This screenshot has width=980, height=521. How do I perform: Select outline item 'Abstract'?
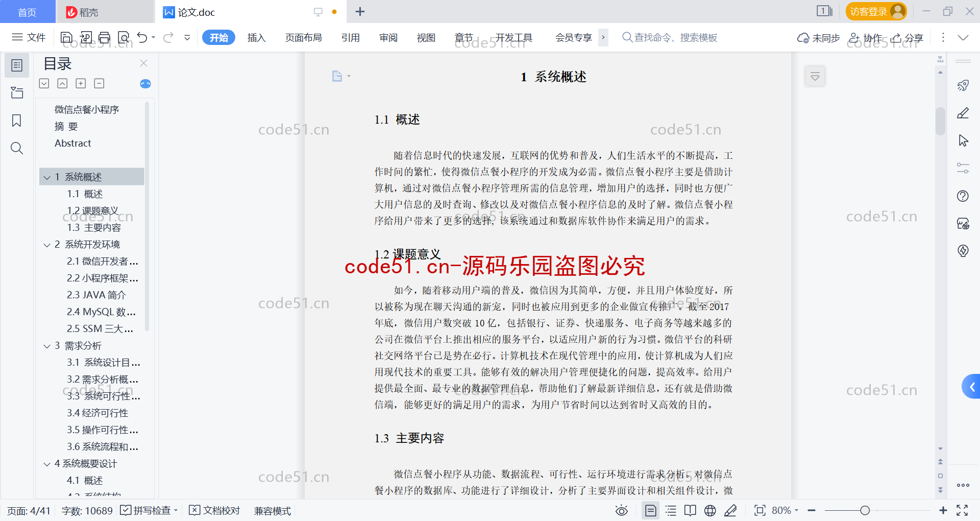(x=73, y=144)
